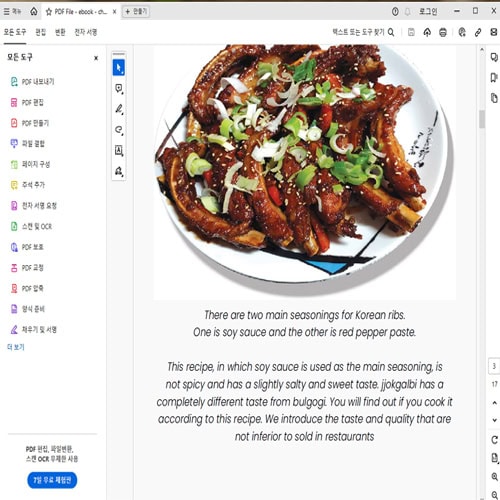Print the document via printer icon

(x=443, y=32)
